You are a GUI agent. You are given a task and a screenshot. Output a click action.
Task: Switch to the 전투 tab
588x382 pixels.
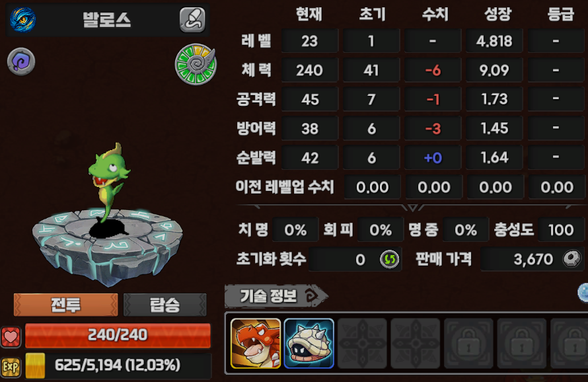65,305
